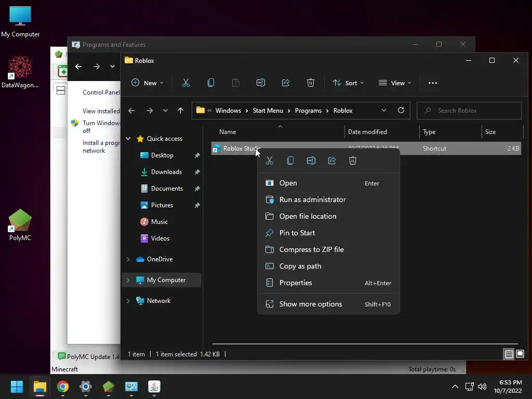Viewport: 532px width, 399px height.
Task: Sort by the Type column header
Action: tap(450, 132)
